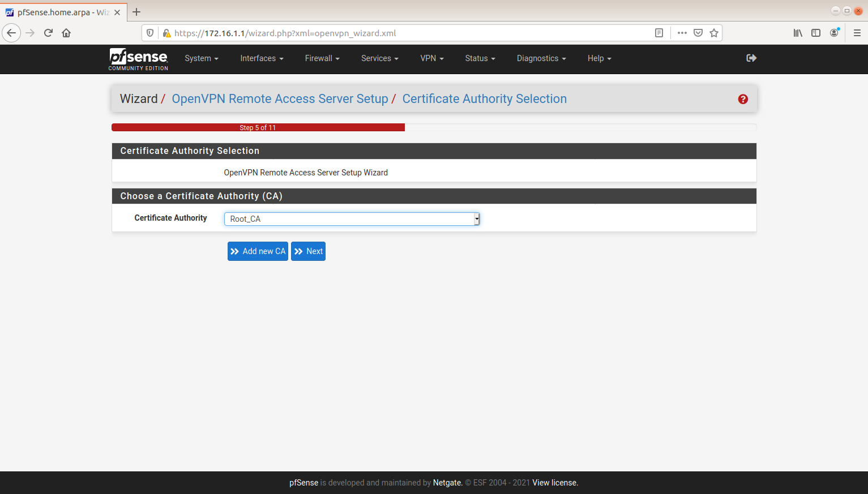The width and height of the screenshot is (868, 494).
Task: Click OpenVPN Remote Access Server Setup breadcrumb
Action: 280,98
